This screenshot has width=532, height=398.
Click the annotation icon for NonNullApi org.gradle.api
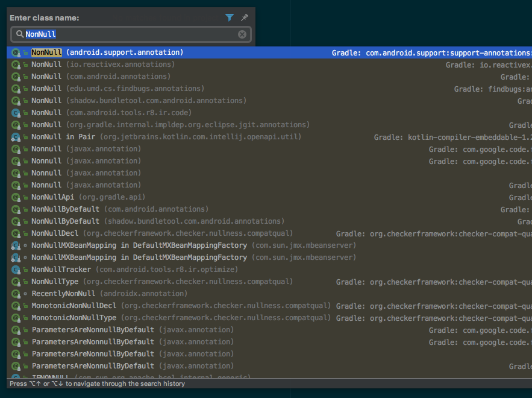coord(14,197)
